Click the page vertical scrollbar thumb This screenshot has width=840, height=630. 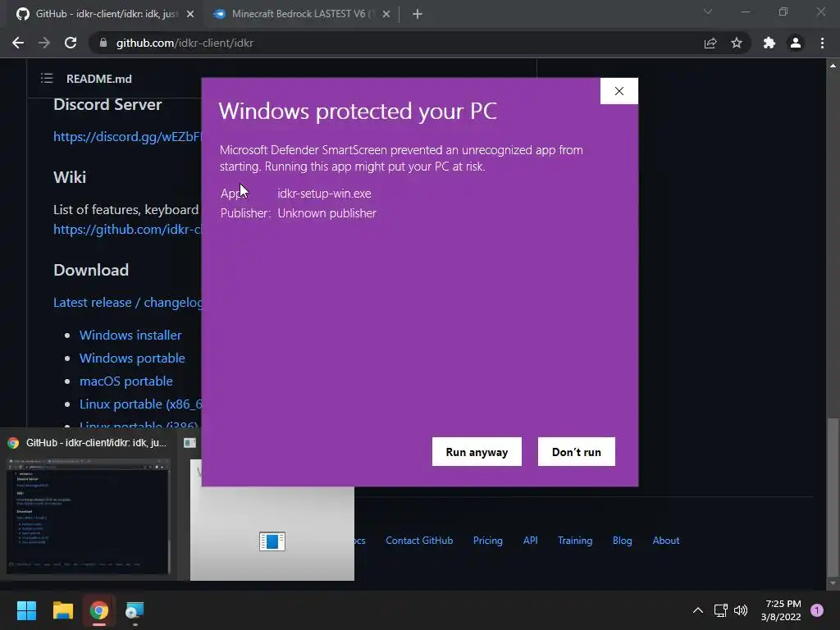click(x=833, y=495)
